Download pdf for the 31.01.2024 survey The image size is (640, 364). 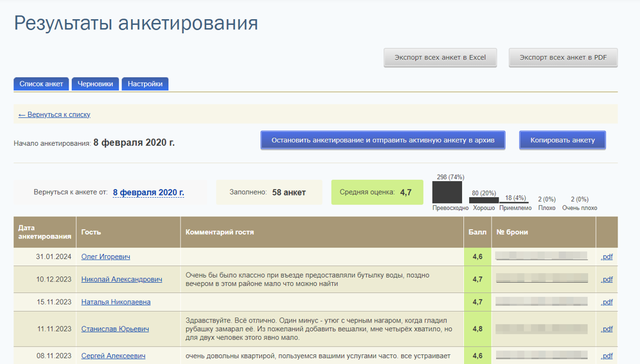point(607,257)
